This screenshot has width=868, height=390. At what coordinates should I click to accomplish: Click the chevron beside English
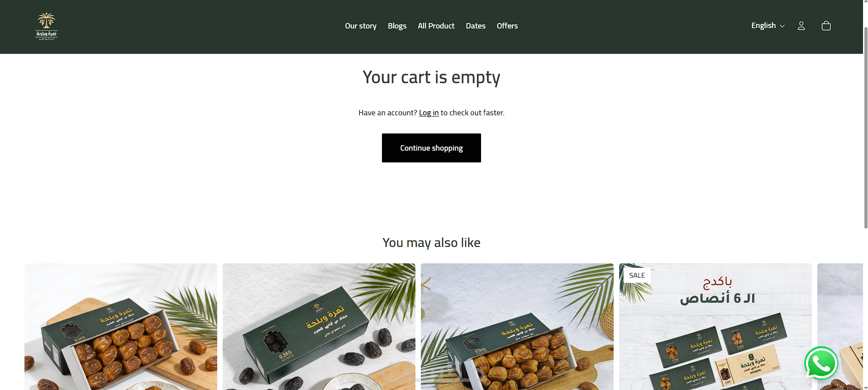[x=782, y=26]
